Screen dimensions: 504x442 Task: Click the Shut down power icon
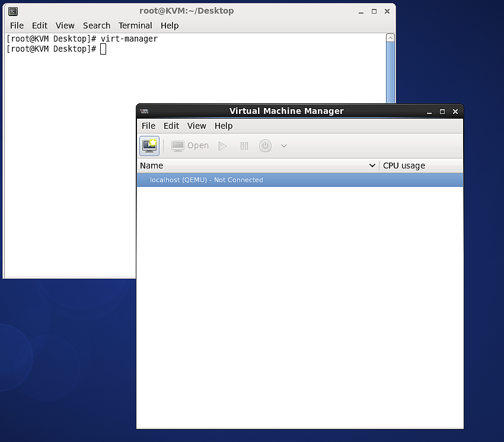point(265,145)
